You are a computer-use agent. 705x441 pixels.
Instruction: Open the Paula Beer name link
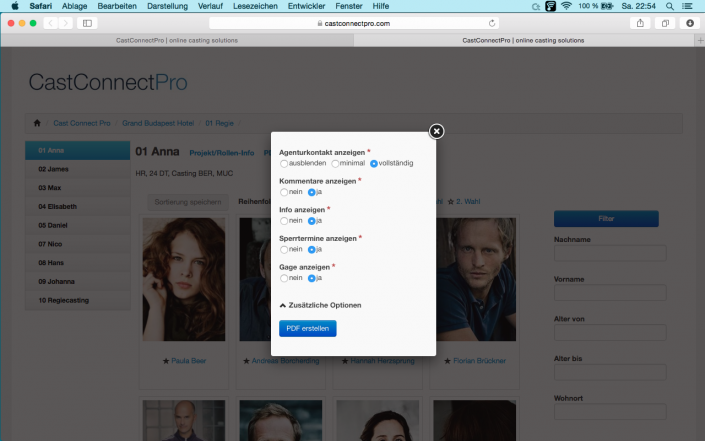189,361
